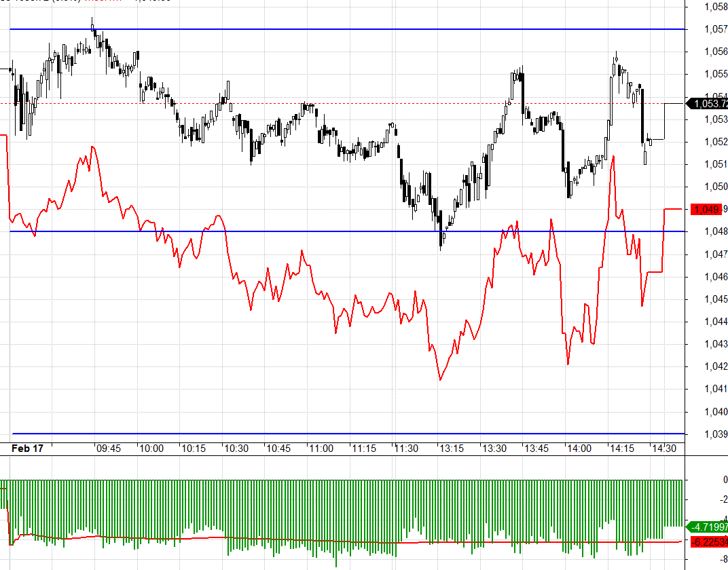Click the 1,048 price axis label
The height and width of the screenshot is (570, 728).
(x=716, y=231)
